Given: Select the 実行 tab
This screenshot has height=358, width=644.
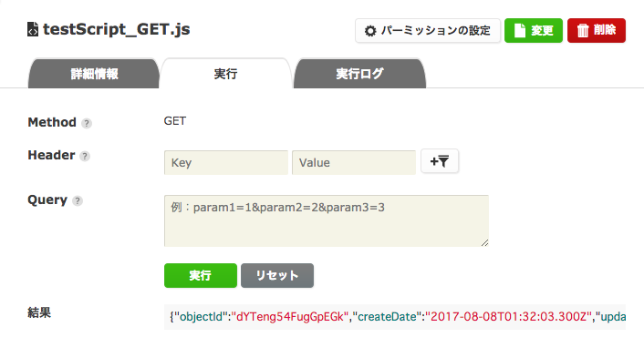Looking at the screenshot, I should click(x=225, y=74).
